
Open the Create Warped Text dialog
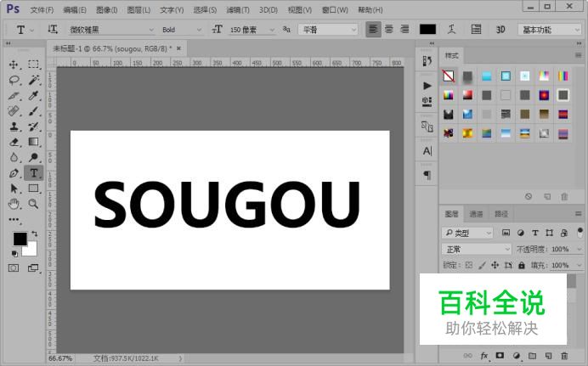(452, 29)
